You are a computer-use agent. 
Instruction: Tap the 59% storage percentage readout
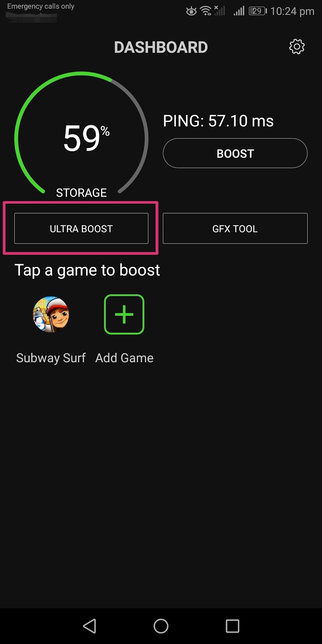coord(86,138)
